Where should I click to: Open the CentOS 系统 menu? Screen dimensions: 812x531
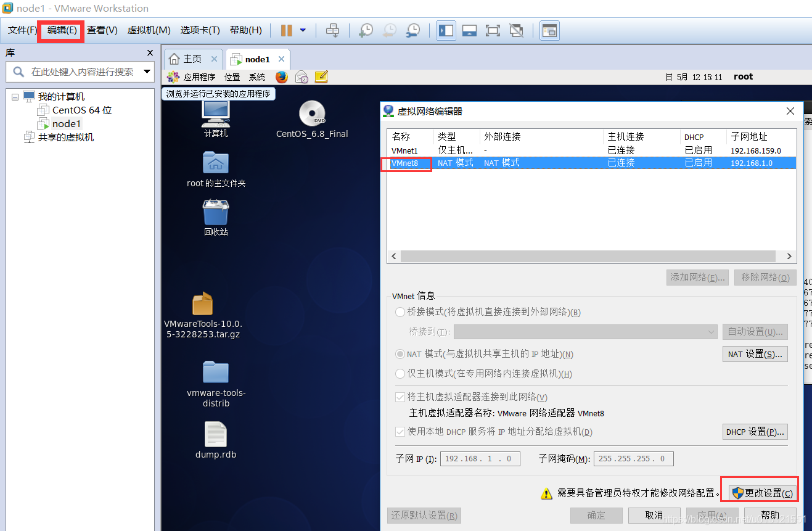click(x=257, y=77)
